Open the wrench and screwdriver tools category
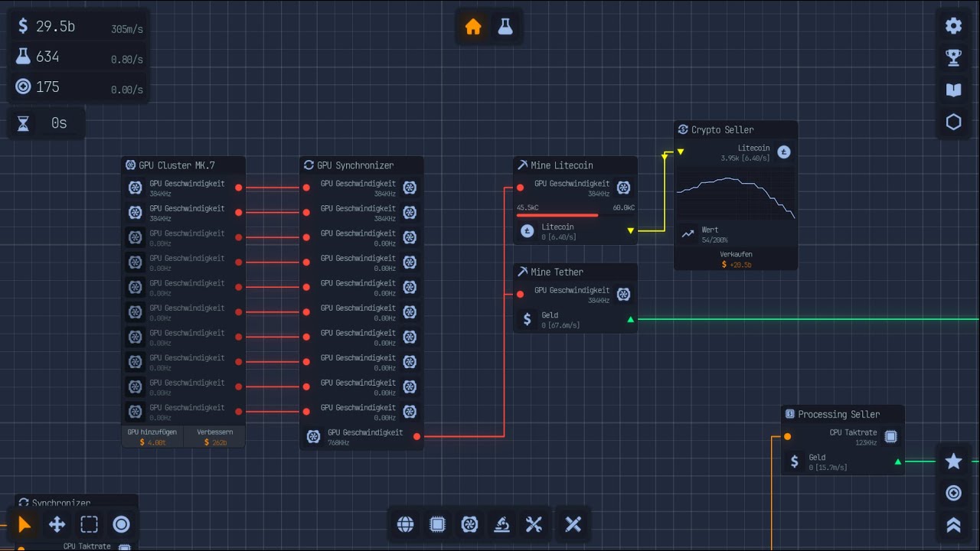 tap(534, 524)
